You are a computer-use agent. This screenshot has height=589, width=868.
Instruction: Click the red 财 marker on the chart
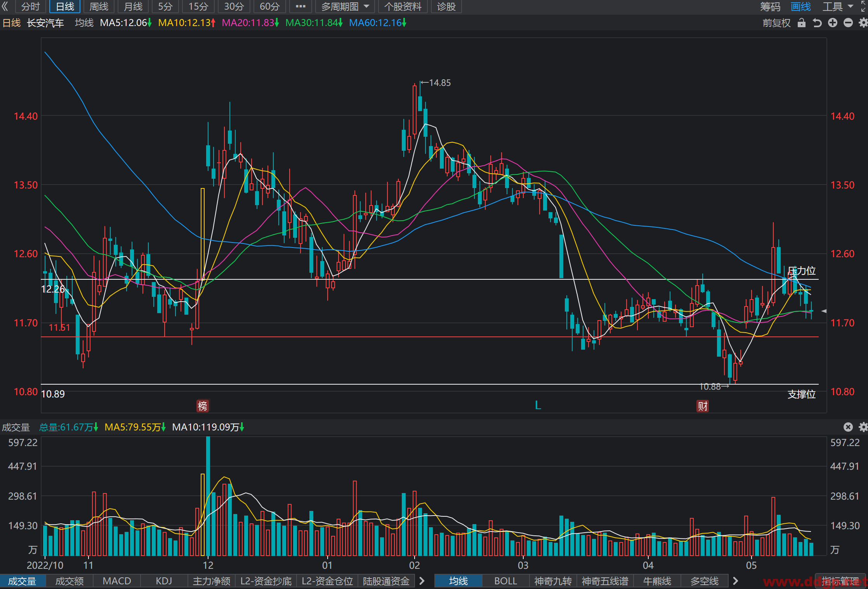coord(703,406)
